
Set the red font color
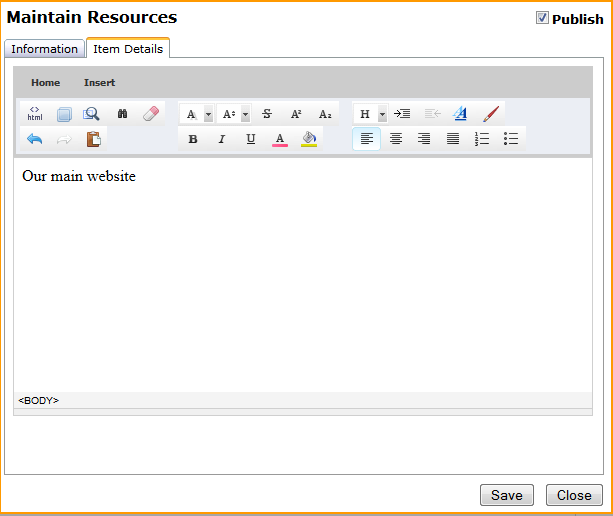point(280,139)
